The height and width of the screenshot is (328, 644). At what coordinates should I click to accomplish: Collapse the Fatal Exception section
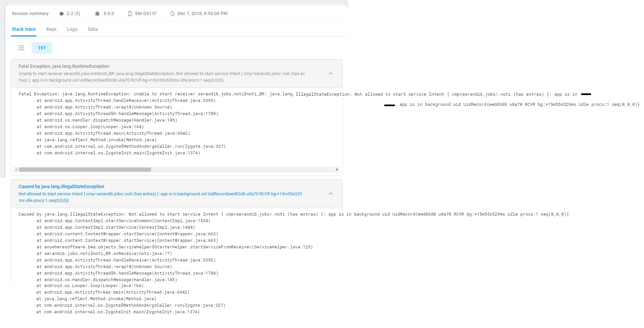coord(331,73)
